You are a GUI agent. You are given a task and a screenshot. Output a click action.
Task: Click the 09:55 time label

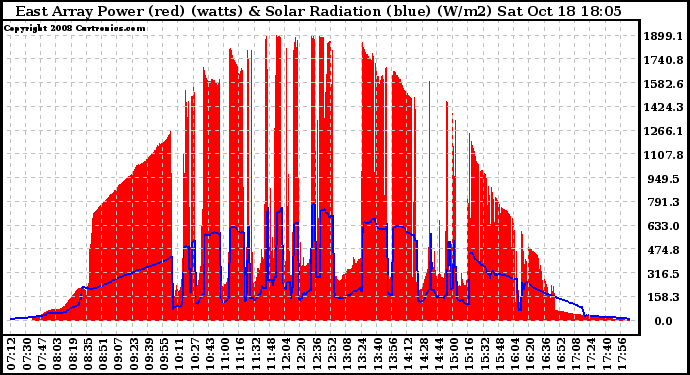[x=164, y=353]
